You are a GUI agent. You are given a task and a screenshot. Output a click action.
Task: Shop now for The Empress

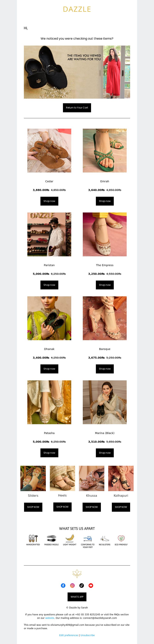pos(105,285)
